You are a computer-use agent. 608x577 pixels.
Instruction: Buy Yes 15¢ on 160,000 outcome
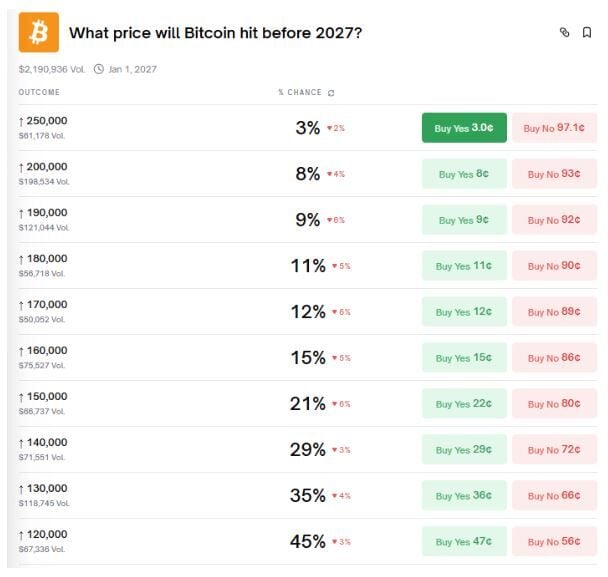(x=464, y=358)
